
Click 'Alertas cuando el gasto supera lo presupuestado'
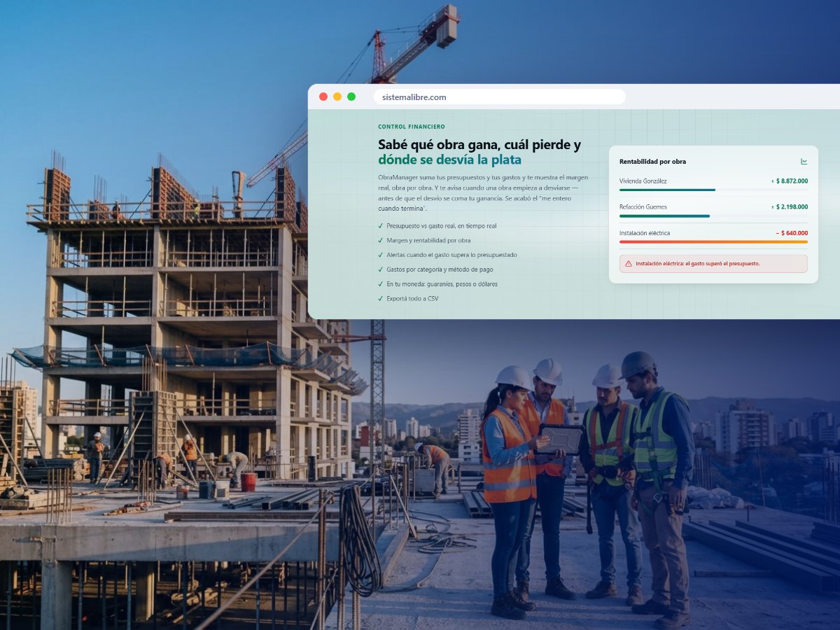click(x=452, y=255)
